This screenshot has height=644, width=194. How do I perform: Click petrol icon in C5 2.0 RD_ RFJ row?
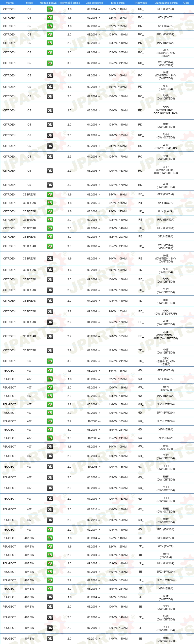point(50,43)
